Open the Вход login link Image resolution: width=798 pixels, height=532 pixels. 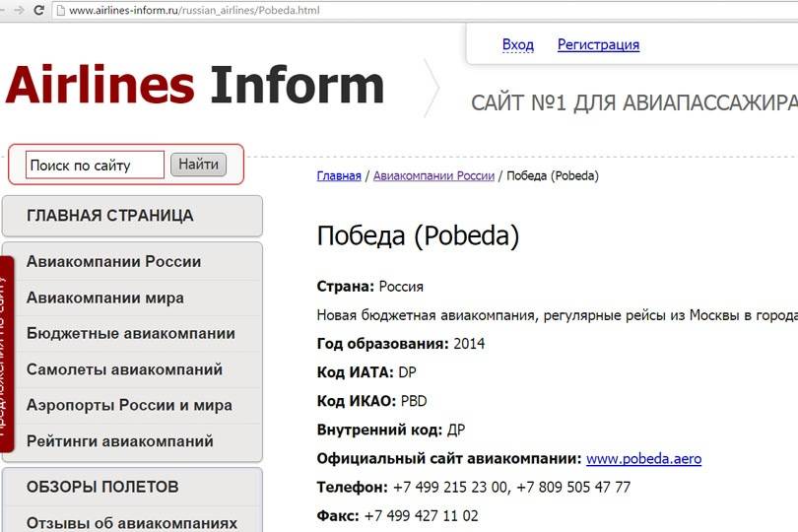pyautogui.click(x=517, y=44)
